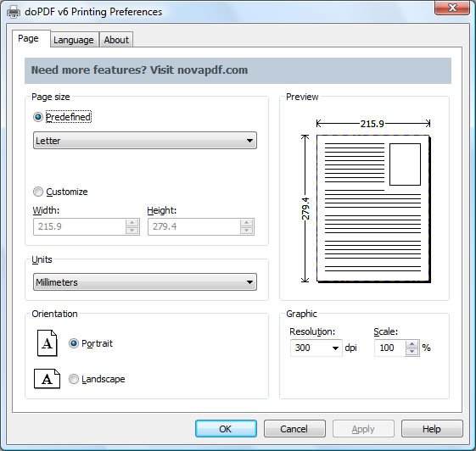Open Help for printing preferences
The height and width of the screenshot is (451, 476).
pyautogui.click(x=432, y=429)
